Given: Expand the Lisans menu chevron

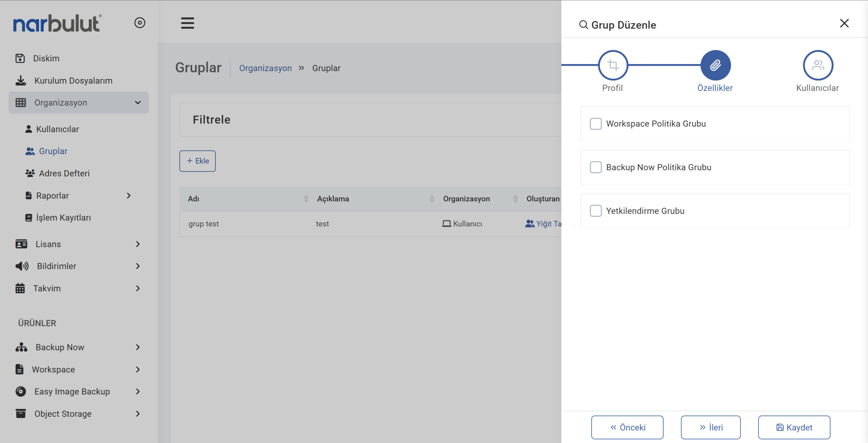Looking at the screenshot, I should (138, 244).
